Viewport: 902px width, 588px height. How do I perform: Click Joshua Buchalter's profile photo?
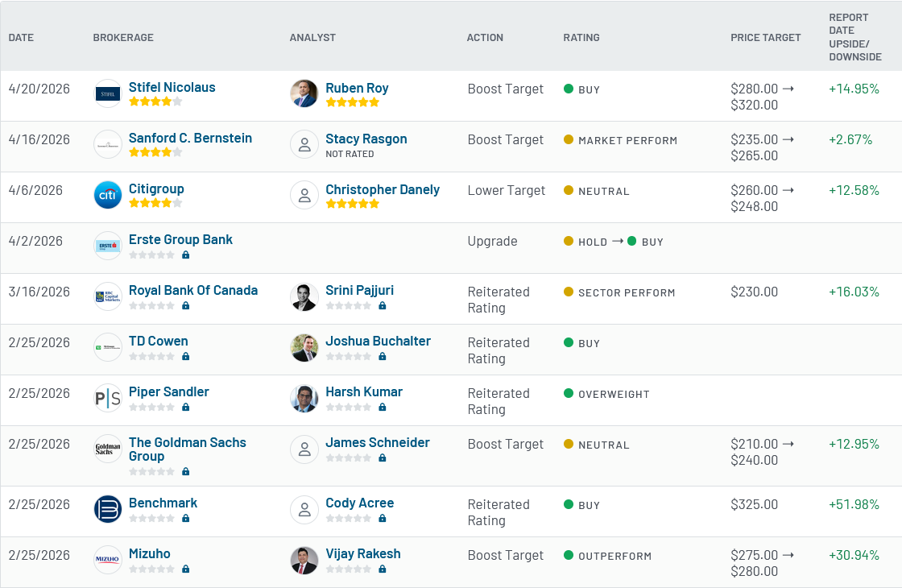tap(304, 347)
